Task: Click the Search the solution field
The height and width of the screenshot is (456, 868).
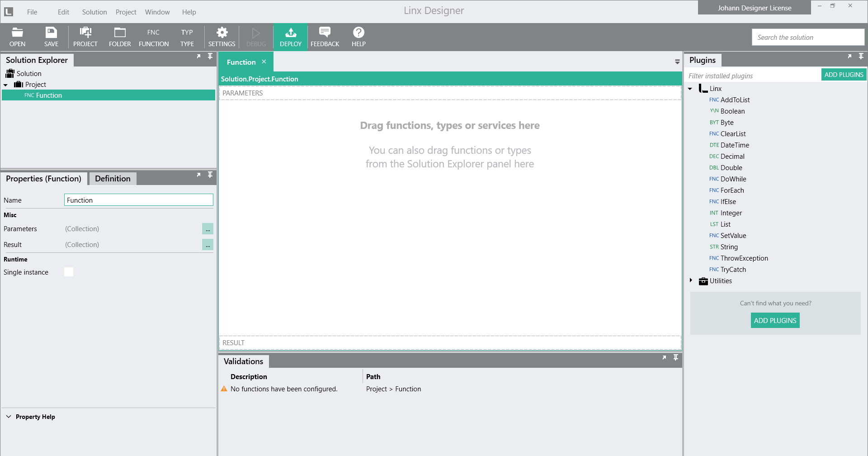Action: click(x=808, y=37)
